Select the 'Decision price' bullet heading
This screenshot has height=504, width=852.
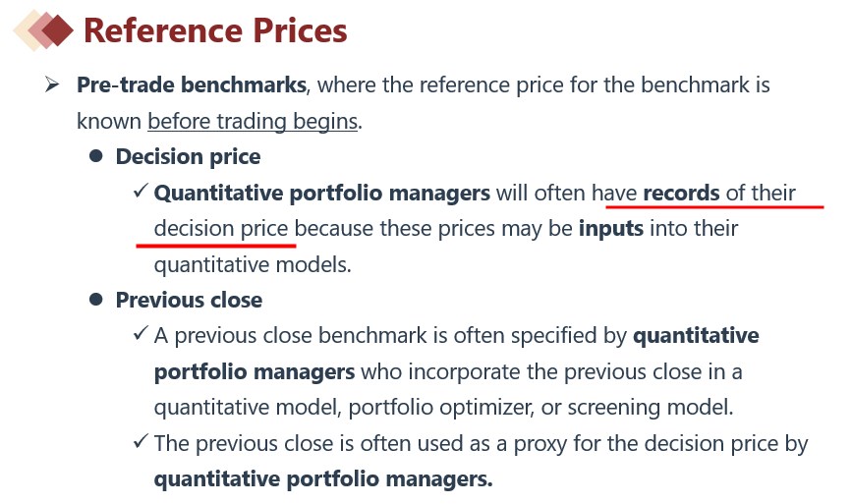point(188,156)
